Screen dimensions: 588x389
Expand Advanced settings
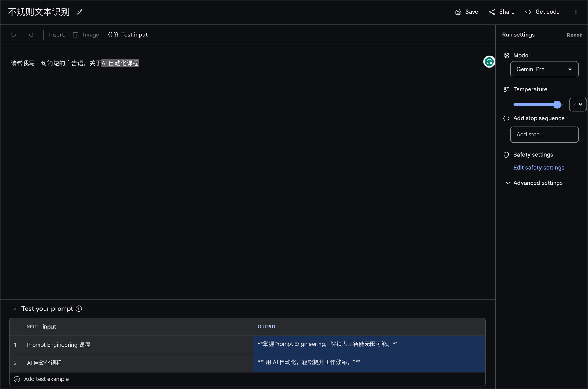[x=537, y=183]
